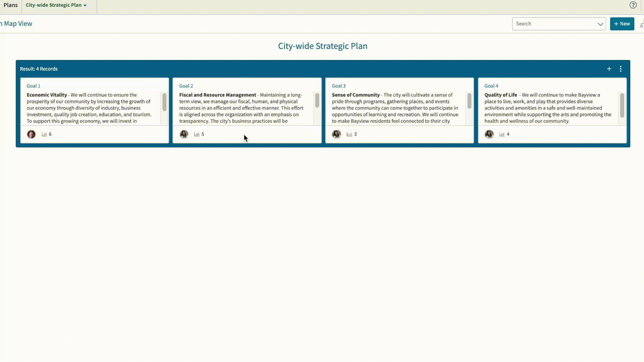Open the Search dropdown chevron
The width and height of the screenshot is (644, 362).
(x=600, y=24)
